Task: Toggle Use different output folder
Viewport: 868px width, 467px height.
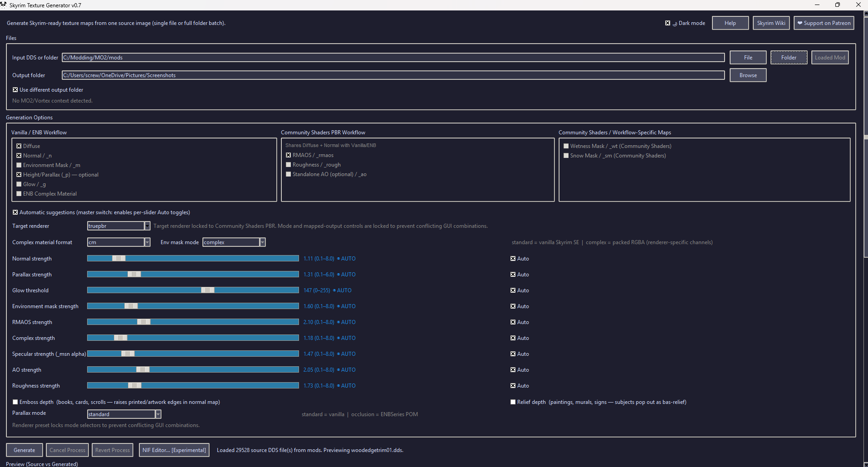Action: (15, 90)
